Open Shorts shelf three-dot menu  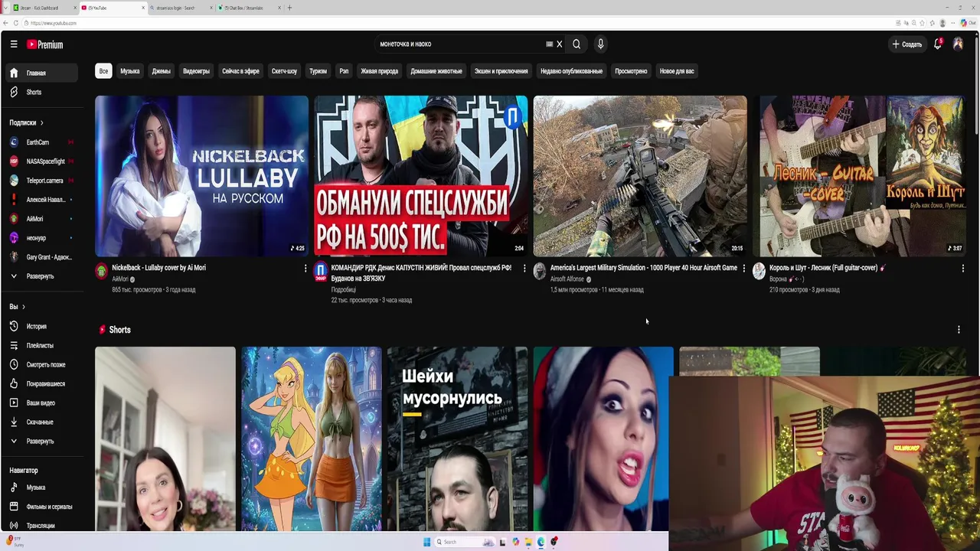click(x=959, y=330)
